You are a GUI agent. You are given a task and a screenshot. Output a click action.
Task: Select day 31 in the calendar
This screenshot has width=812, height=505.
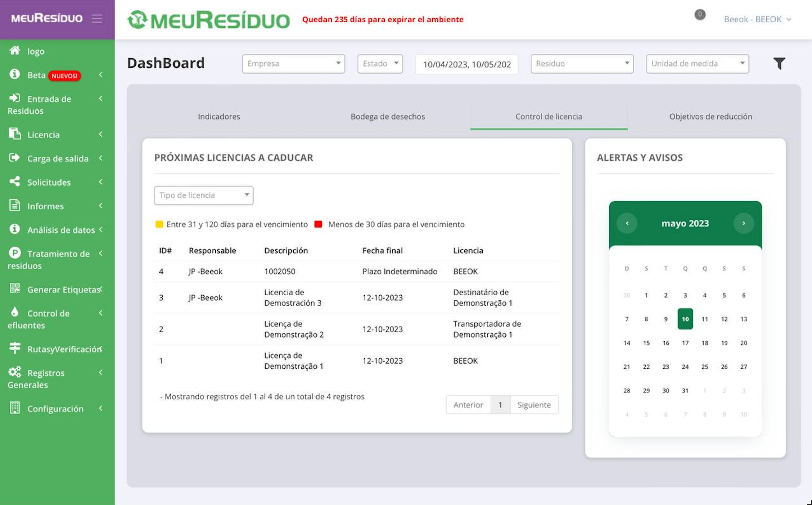[x=685, y=391]
